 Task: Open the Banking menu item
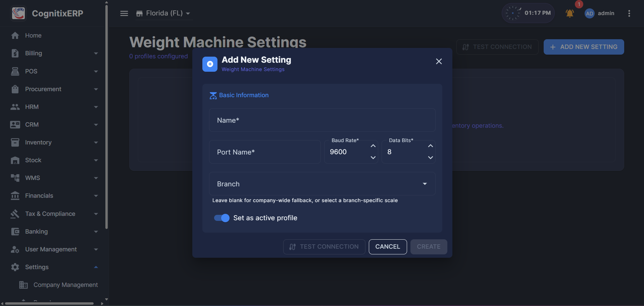point(54,232)
